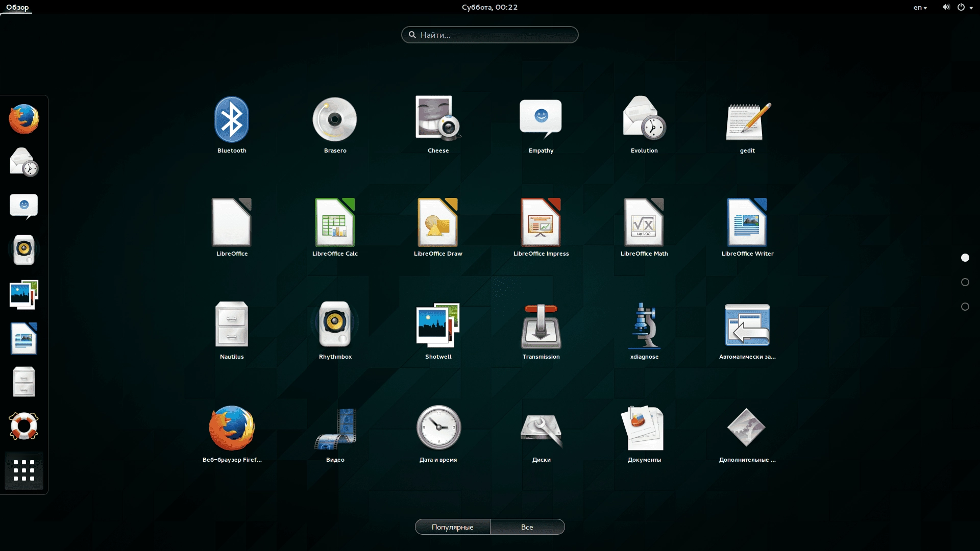Click Empathy icon in the dash
This screenshot has height=551, width=980.
click(x=24, y=206)
